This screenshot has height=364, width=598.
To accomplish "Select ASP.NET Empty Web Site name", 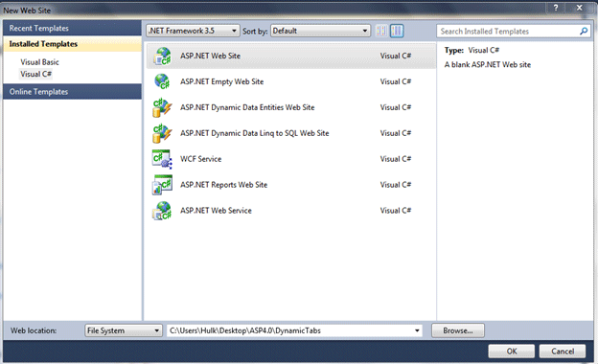I will (221, 81).
